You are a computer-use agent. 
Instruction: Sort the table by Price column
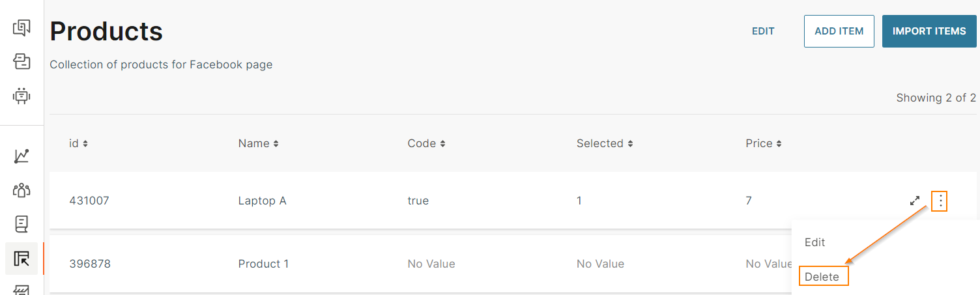763,143
